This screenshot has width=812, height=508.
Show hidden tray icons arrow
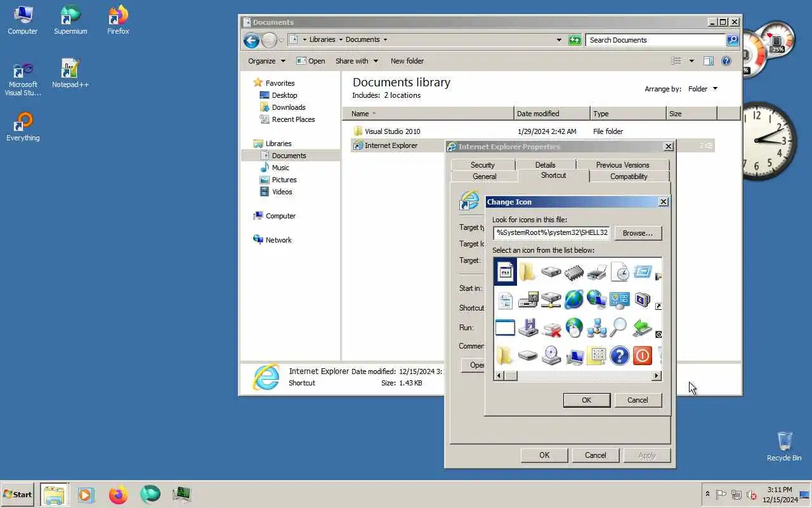tap(707, 494)
